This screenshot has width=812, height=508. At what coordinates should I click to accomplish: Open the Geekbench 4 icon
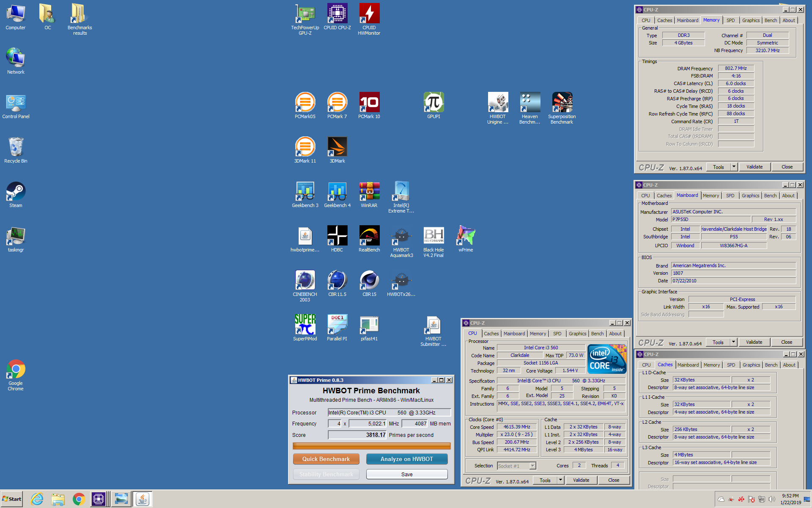point(337,195)
